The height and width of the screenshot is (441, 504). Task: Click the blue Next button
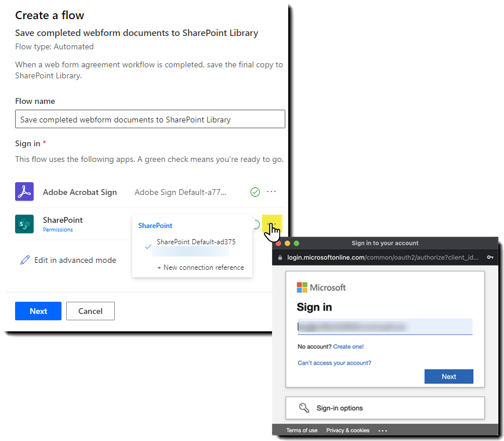(38, 311)
